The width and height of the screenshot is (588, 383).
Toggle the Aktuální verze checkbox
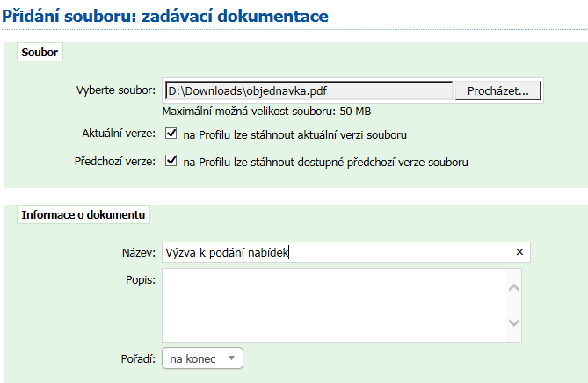(171, 134)
